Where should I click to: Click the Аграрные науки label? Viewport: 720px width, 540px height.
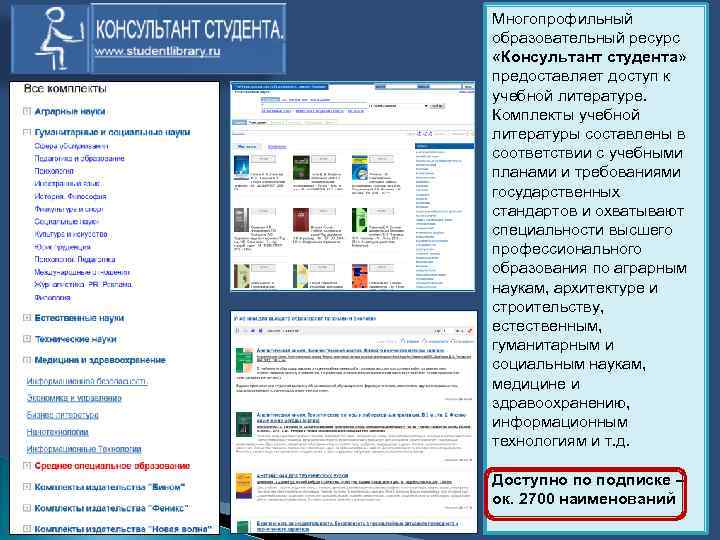pos(70,112)
